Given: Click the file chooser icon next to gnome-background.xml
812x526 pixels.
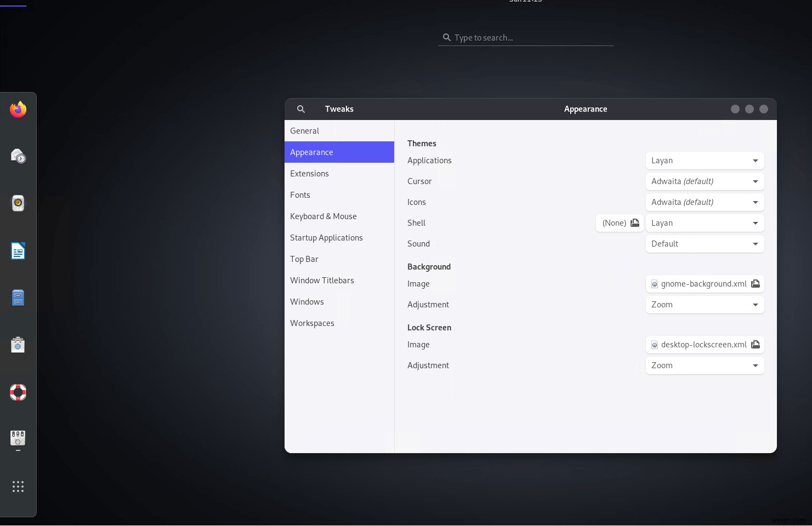Looking at the screenshot, I should [756, 284].
